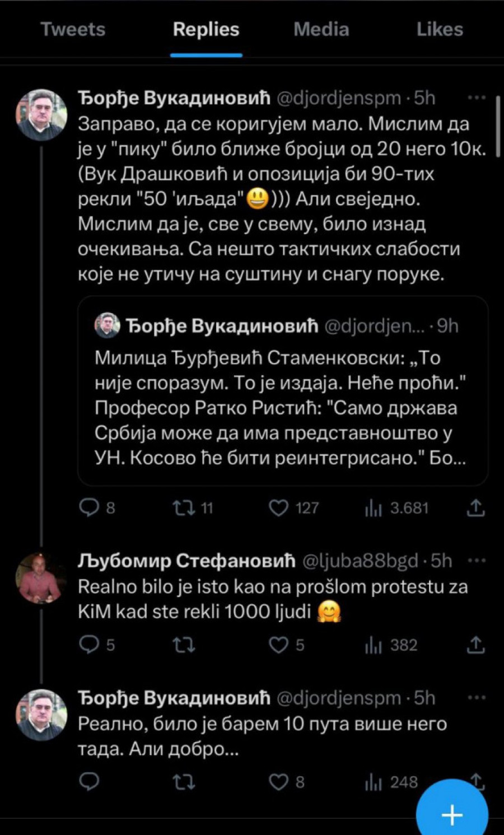Switch to the Media tab

pos(321,29)
